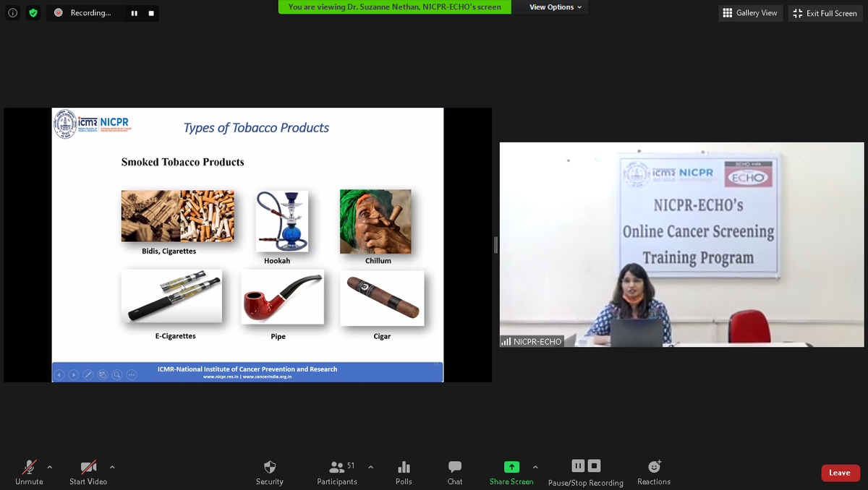Viewport: 868px width, 490px height.
Task: Click the viewing Dr. Suzanne Nethan screen banner
Action: pos(395,7)
